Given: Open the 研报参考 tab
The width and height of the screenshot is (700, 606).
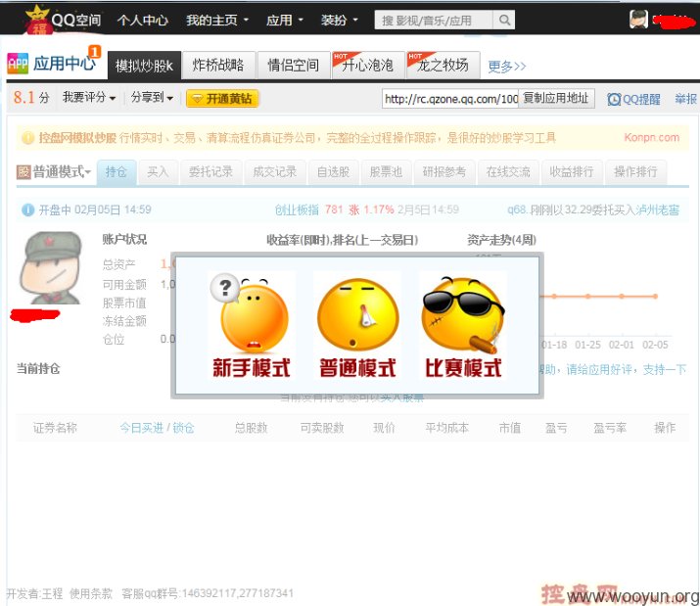Looking at the screenshot, I should pyautogui.click(x=443, y=172).
